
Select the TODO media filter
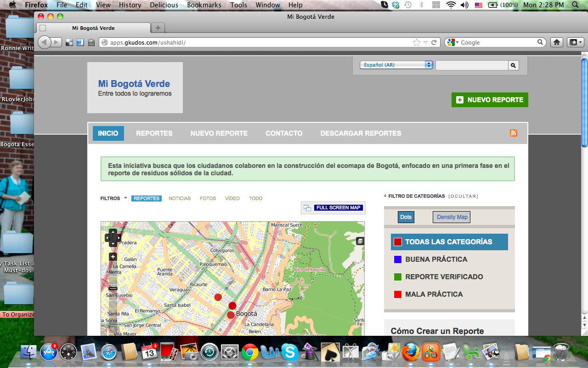pos(256,198)
